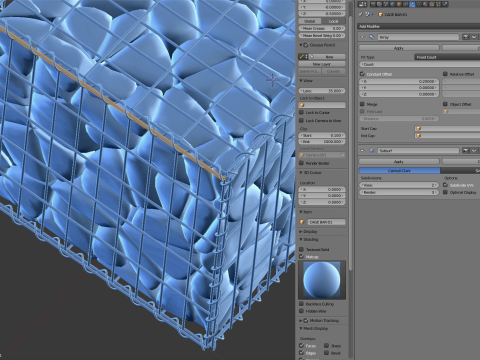The image size is (480, 360).
Task: Click the object icon in the Start Cap field
Action: [419, 128]
